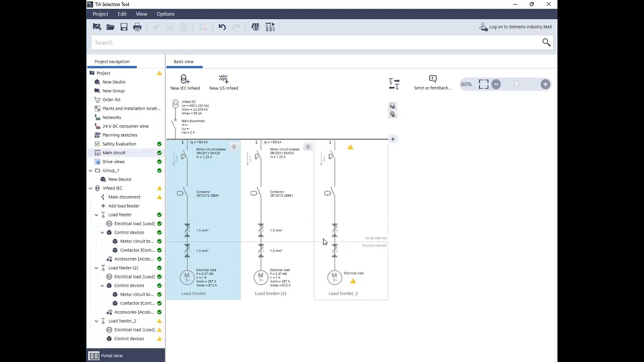Image resolution: width=644 pixels, height=362 pixels.
Task: Click the search magnifier icon
Action: click(546, 43)
